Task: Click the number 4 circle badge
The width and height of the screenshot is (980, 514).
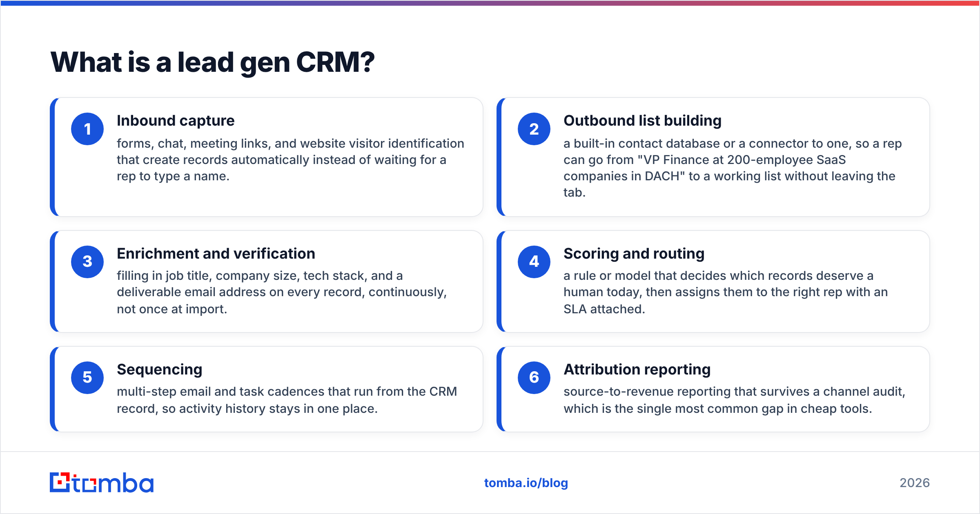Action: click(x=534, y=262)
